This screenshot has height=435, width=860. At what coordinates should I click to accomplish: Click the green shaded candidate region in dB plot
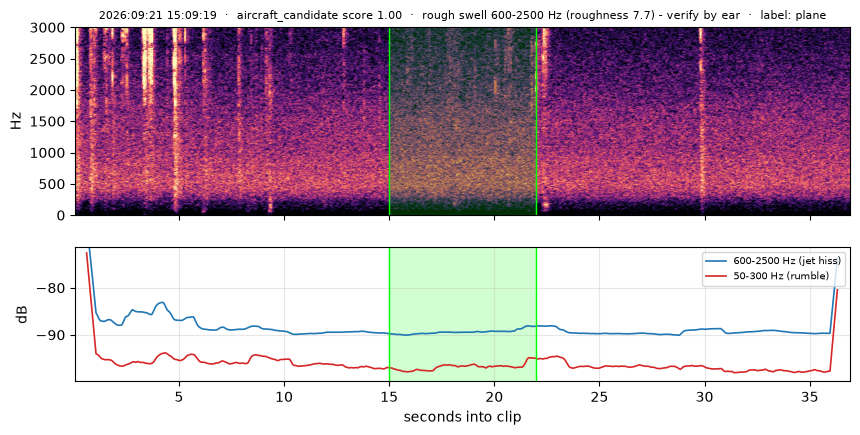463,314
